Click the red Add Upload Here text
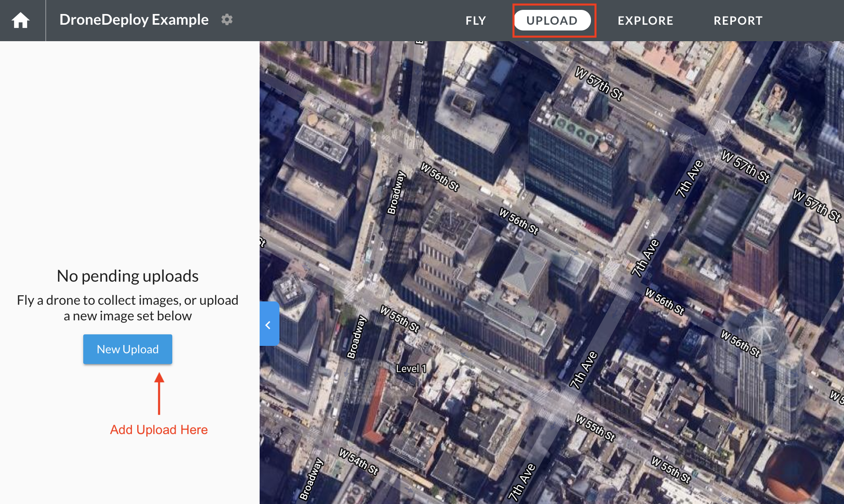The height and width of the screenshot is (504, 844). tap(159, 429)
